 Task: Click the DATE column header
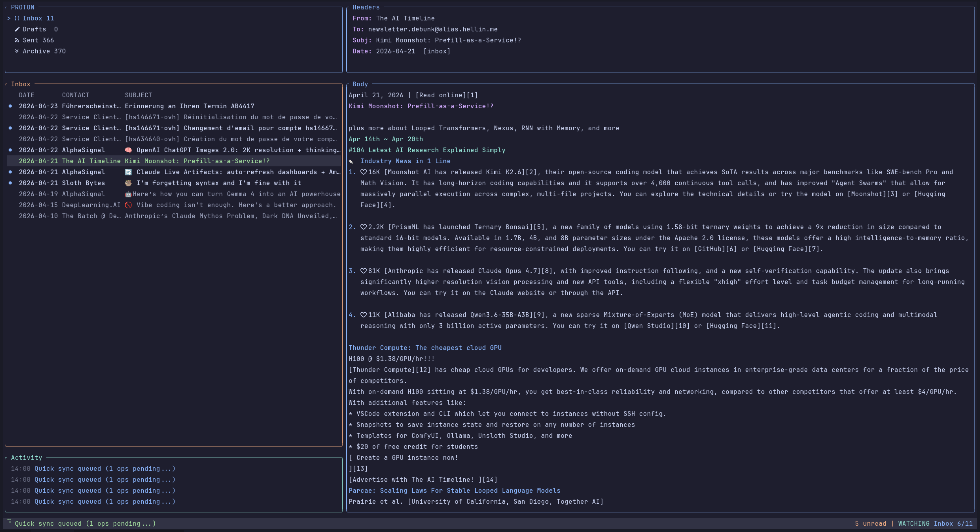tap(27, 95)
